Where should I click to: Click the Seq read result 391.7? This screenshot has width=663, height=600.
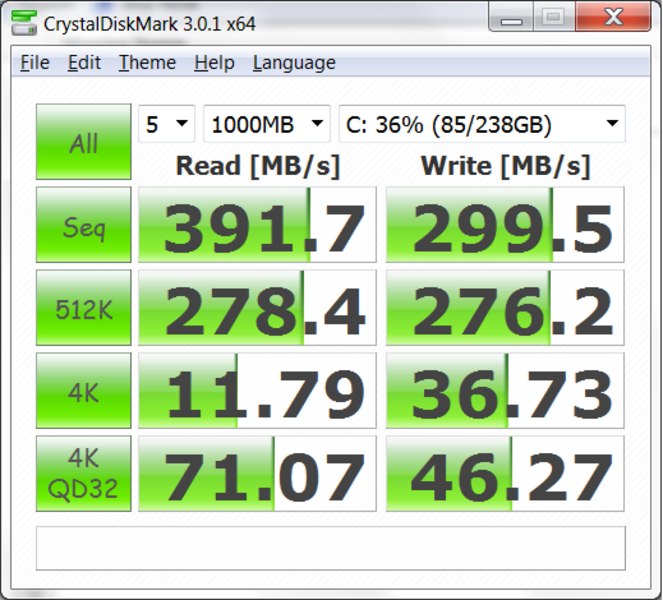click(257, 225)
